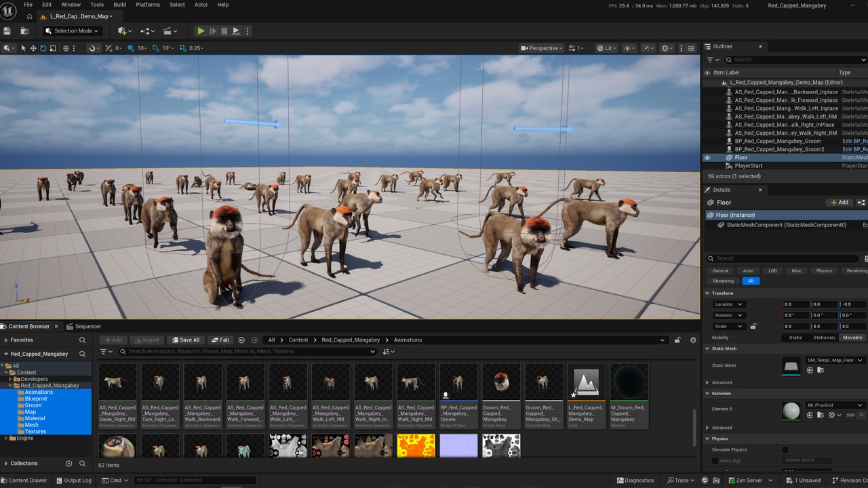
Task: Collapse the Transform section
Action: coord(707,293)
